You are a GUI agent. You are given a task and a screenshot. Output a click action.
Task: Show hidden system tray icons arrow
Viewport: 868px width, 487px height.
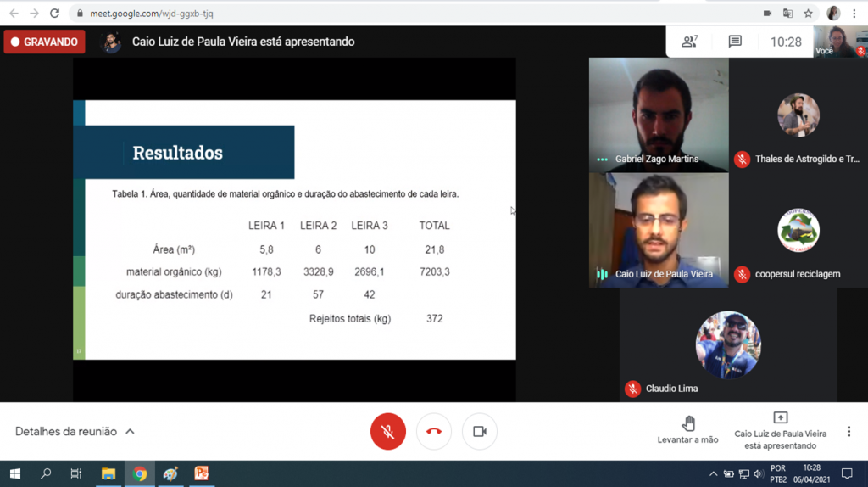coord(713,473)
